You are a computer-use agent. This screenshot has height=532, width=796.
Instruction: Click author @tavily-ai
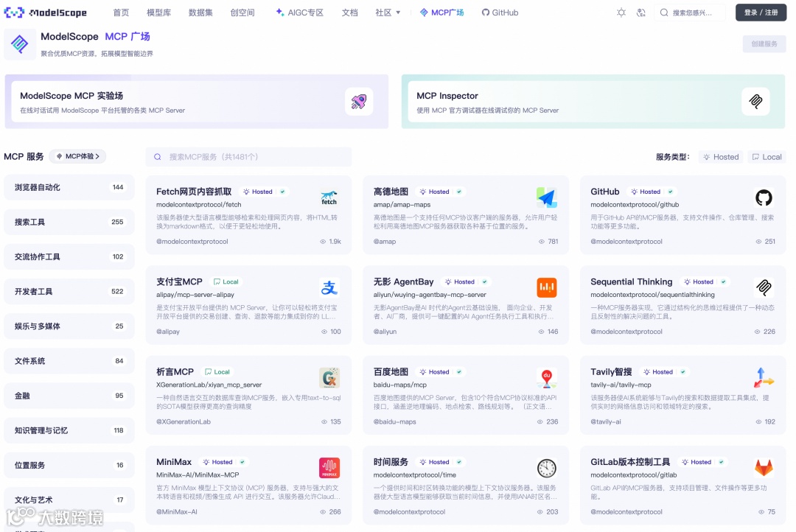tap(606, 422)
